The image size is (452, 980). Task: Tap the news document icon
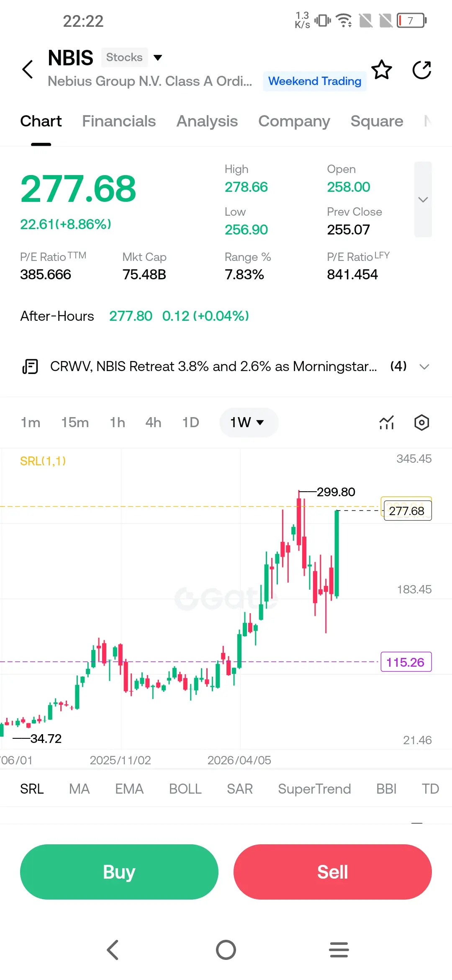point(30,366)
